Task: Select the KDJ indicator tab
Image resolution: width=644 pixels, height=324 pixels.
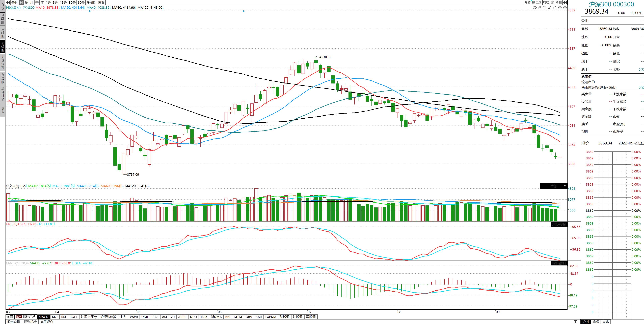Action: 55,317
